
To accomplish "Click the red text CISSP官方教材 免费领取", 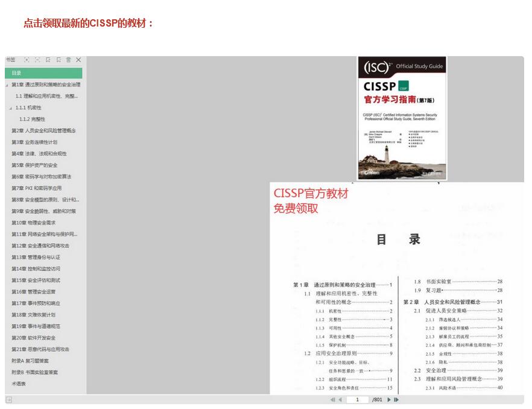I will (x=311, y=201).
